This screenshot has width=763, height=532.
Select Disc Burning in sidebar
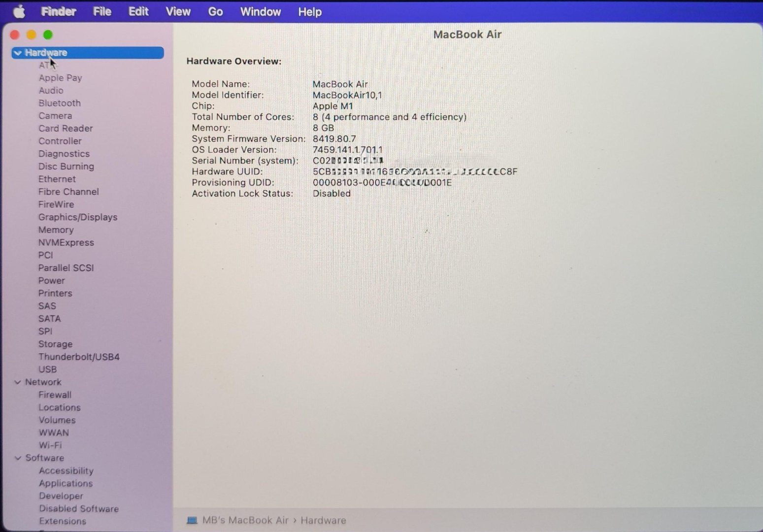(x=66, y=166)
